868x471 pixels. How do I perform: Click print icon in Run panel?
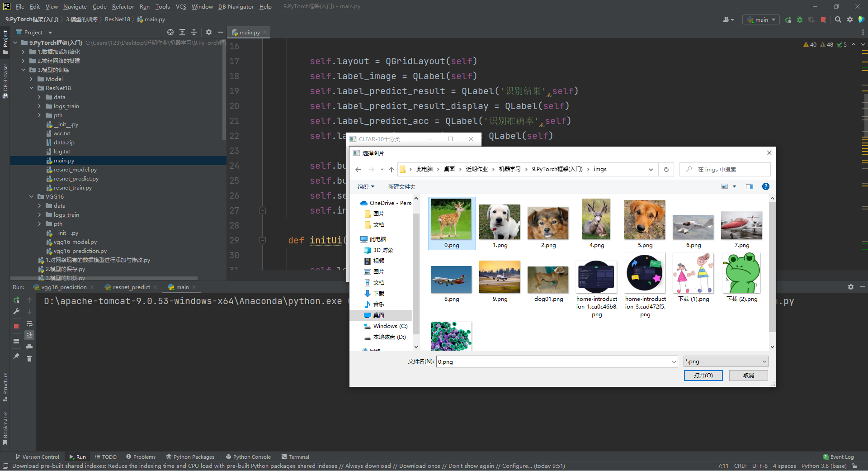pyautogui.click(x=29, y=347)
